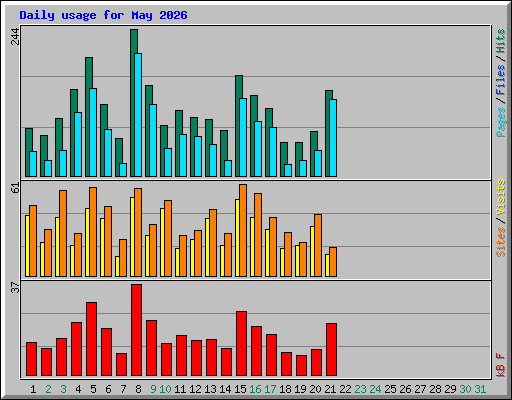Select day 31 on the x-axis
The image size is (512, 400).
[480, 389]
